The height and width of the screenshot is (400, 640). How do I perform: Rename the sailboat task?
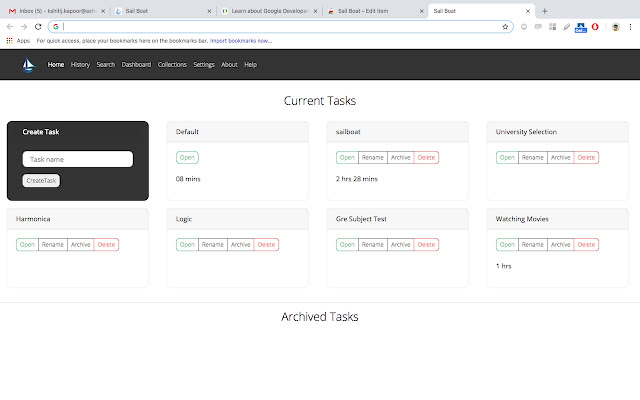(373, 158)
